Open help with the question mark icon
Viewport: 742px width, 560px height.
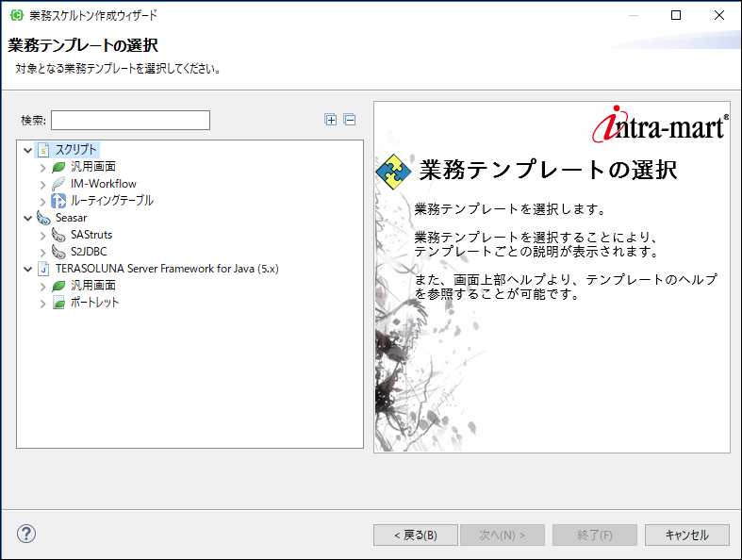pyautogui.click(x=26, y=534)
